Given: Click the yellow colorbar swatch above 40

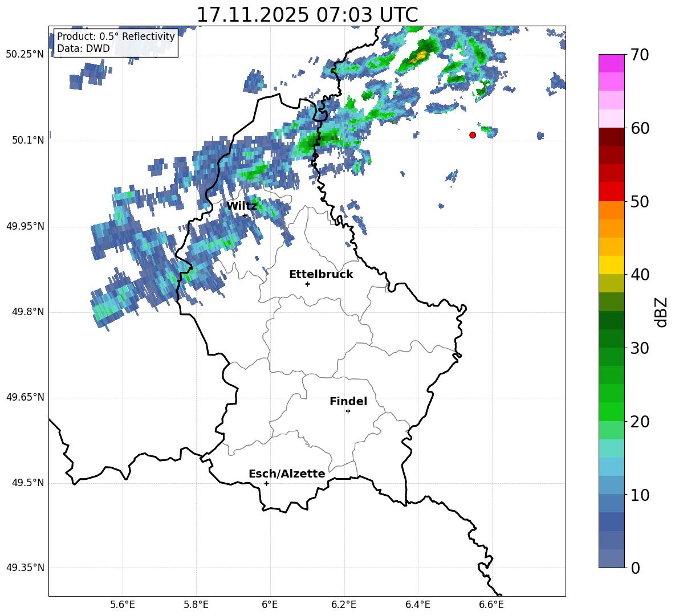Looking at the screenshot, I should point(612,264).
